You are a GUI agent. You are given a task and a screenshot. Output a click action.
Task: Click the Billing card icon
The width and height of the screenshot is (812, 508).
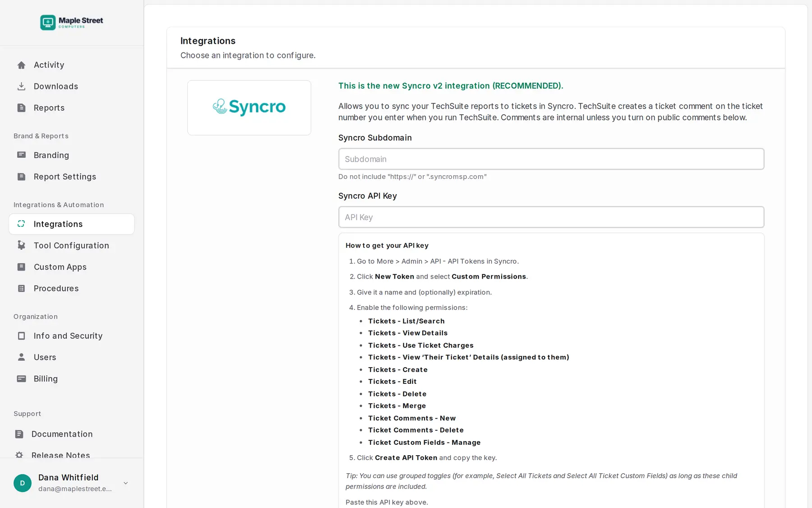tap(21, 378)
